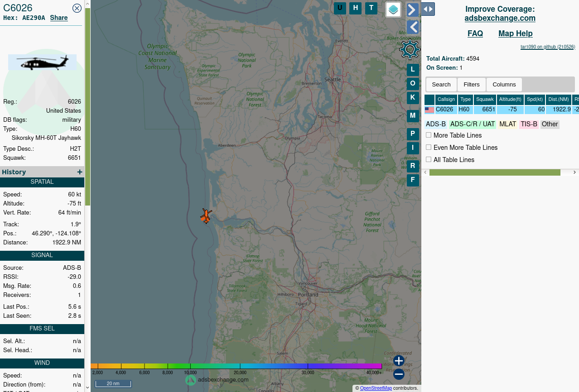Click the adsbexchange.com logo on the map

[217, 380]
